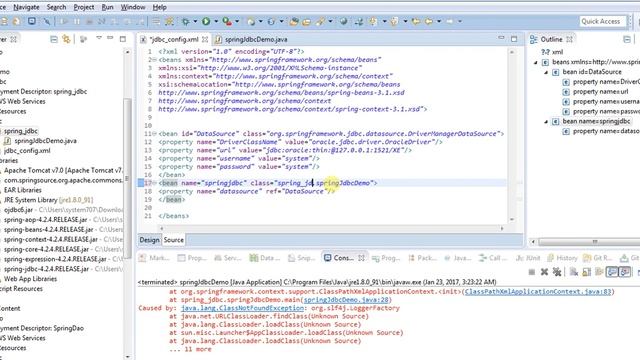Screen dimensions: 640x360
Task: Click the Maximize editor area icon
Action: click(x=514, y=39)
